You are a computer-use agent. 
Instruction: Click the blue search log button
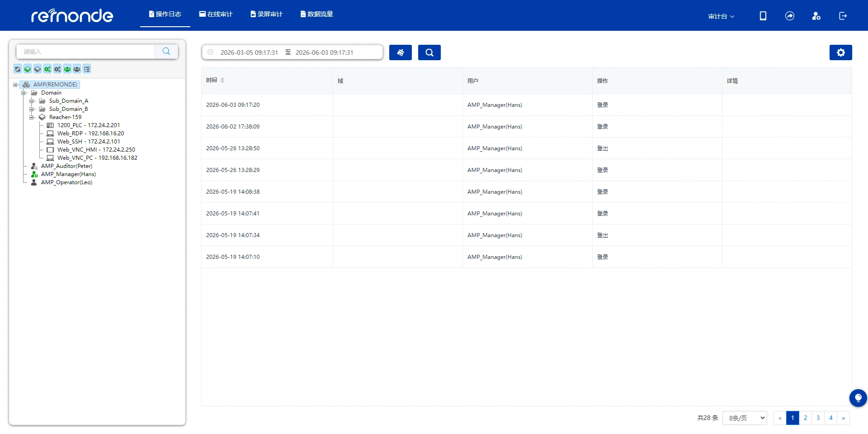429,52
